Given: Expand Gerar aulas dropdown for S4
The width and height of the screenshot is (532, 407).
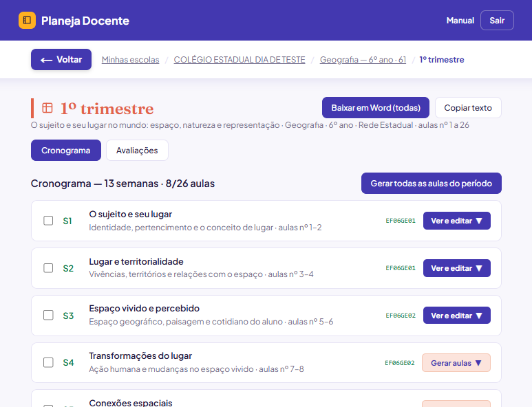Looking at the screenshot, I should click(x=456, y=363).
